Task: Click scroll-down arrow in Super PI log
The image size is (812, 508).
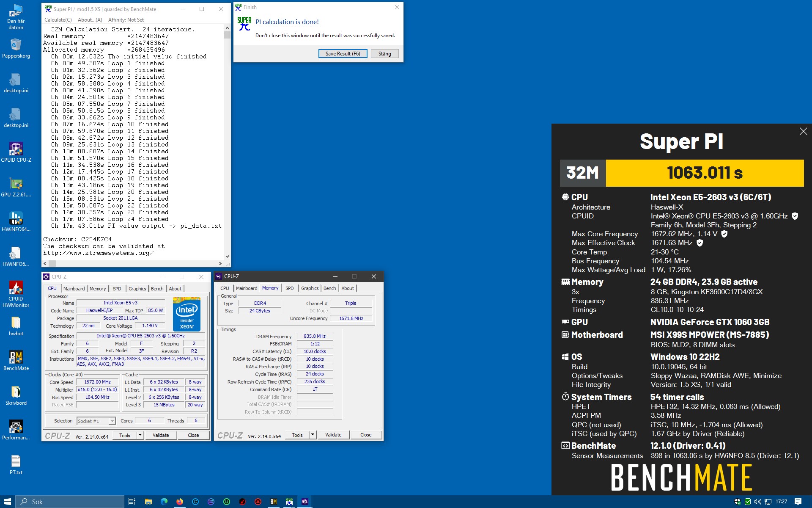Action: coord(227,256)
